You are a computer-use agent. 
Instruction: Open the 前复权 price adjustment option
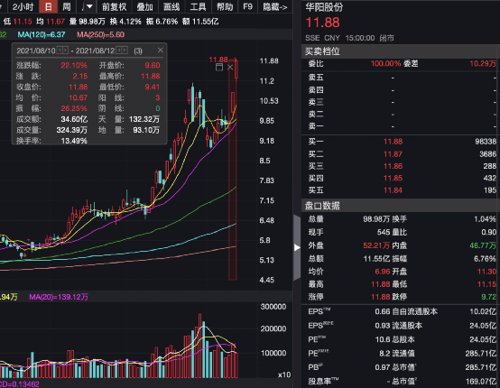pyautogui.click(x=114, y=7)
